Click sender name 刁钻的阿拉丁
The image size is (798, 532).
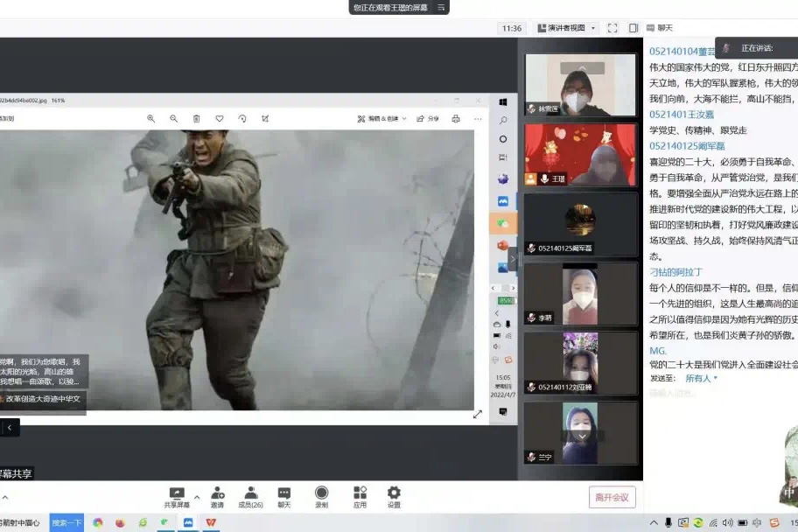675,272
